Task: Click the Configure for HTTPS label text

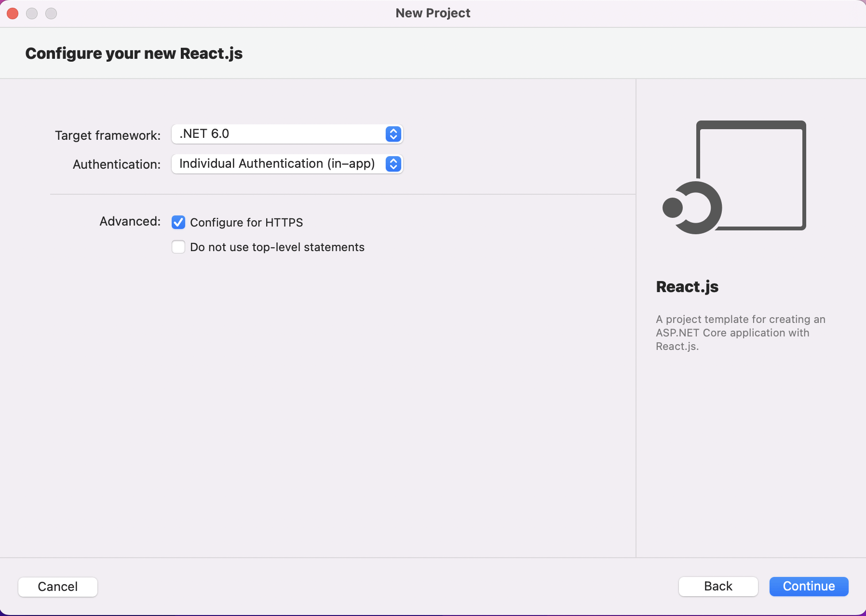Action: tap(246, 222)
